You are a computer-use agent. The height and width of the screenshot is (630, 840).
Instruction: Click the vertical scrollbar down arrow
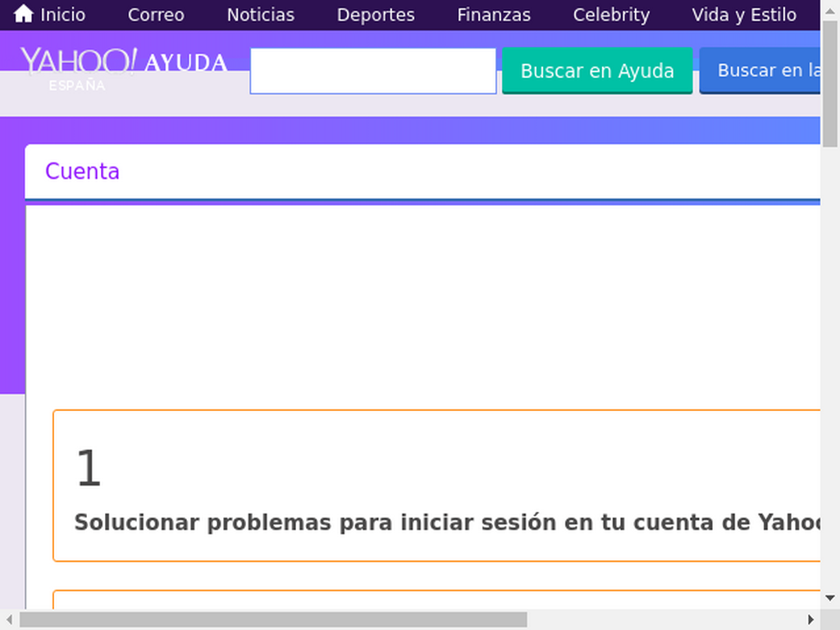[830, 598]
